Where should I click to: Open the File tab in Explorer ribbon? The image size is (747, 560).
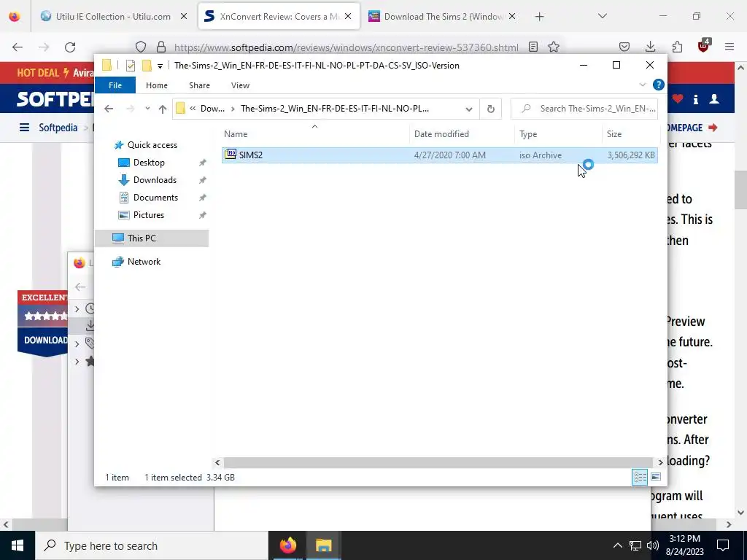(115, 85)
